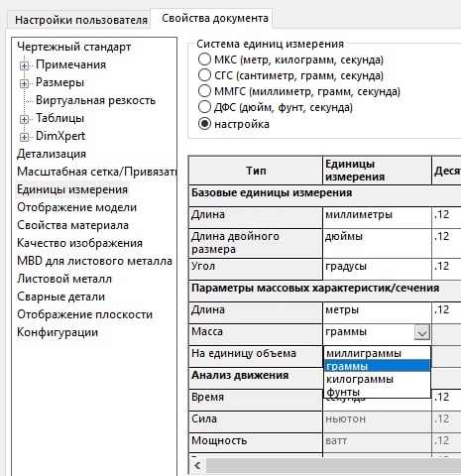The height and width of the screenshot is (476, 461).
Task: Click the decimals cell in the градусы row
Action: pyautogui.click(x=446, y=269)
